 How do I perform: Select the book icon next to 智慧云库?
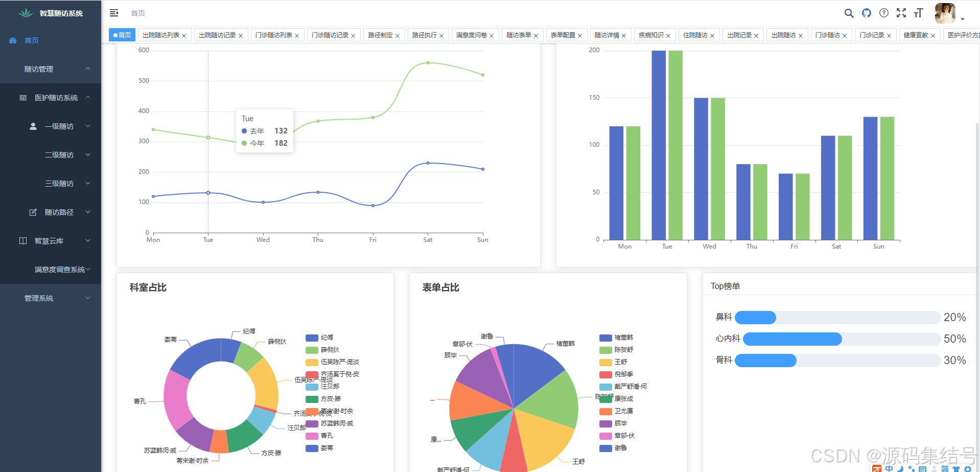[23, 240]
